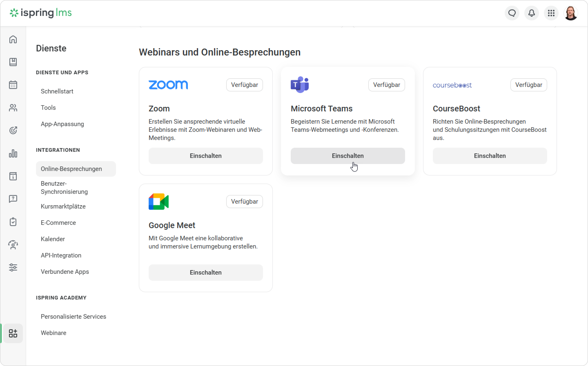Open the info page icon in sidebar

(13, 176)
